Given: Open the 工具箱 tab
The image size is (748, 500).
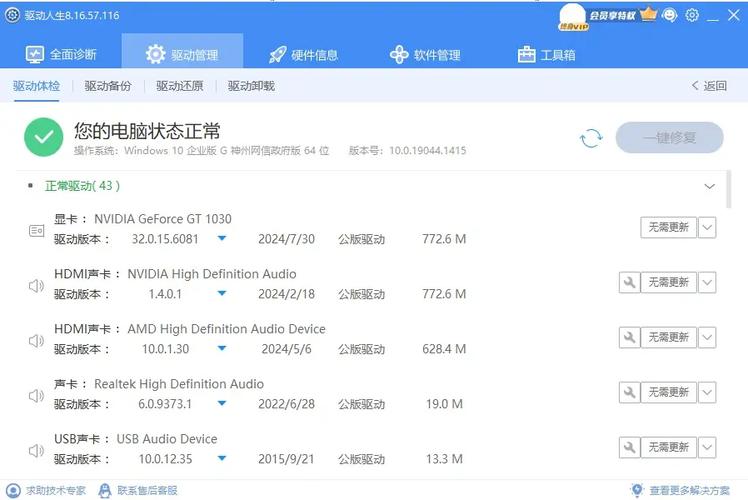Looking at the screenshot, I should tap(546, 55).
